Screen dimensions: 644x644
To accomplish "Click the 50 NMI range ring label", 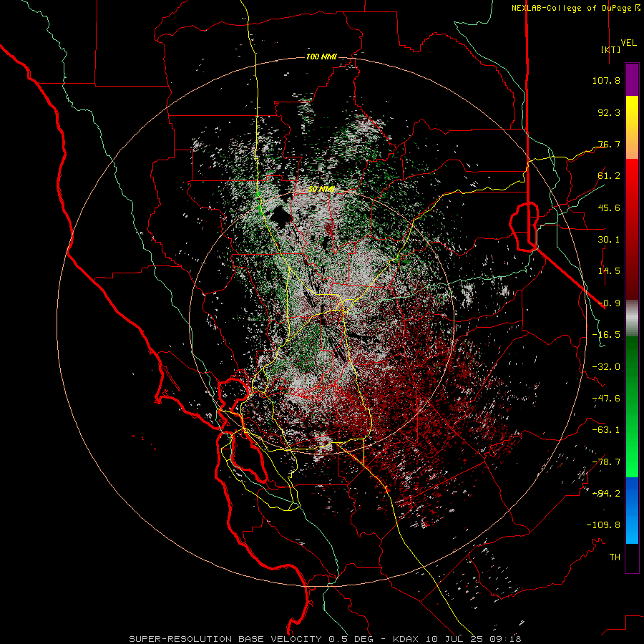I will [x=321, y=190].
